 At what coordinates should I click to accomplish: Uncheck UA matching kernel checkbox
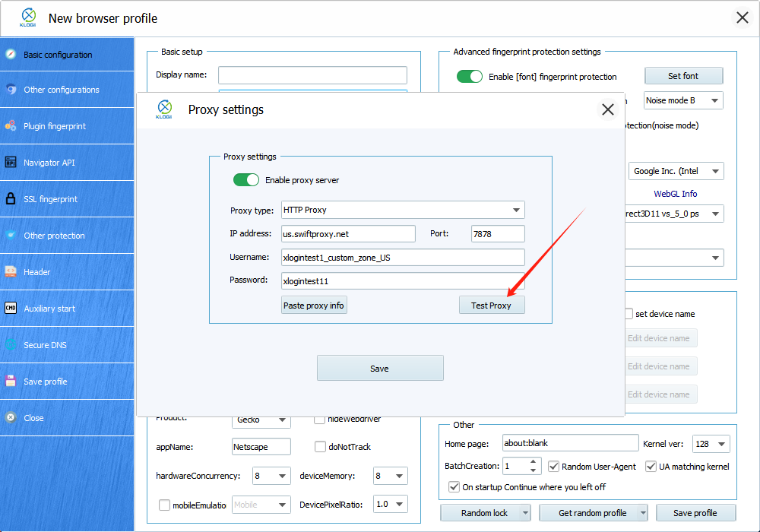point(651,467)
